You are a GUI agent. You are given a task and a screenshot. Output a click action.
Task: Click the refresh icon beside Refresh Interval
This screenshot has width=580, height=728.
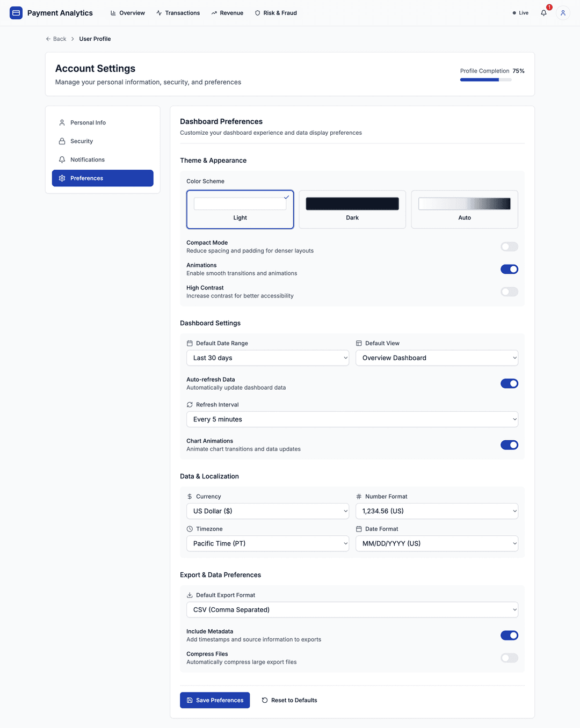click(x=189, y=404)
